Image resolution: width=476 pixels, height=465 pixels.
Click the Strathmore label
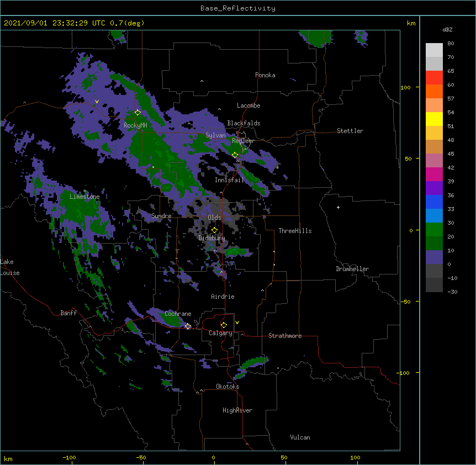pos(285,336)
